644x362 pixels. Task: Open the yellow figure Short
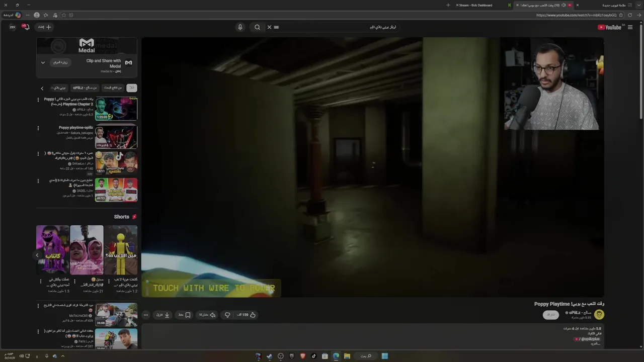(121, 250)
